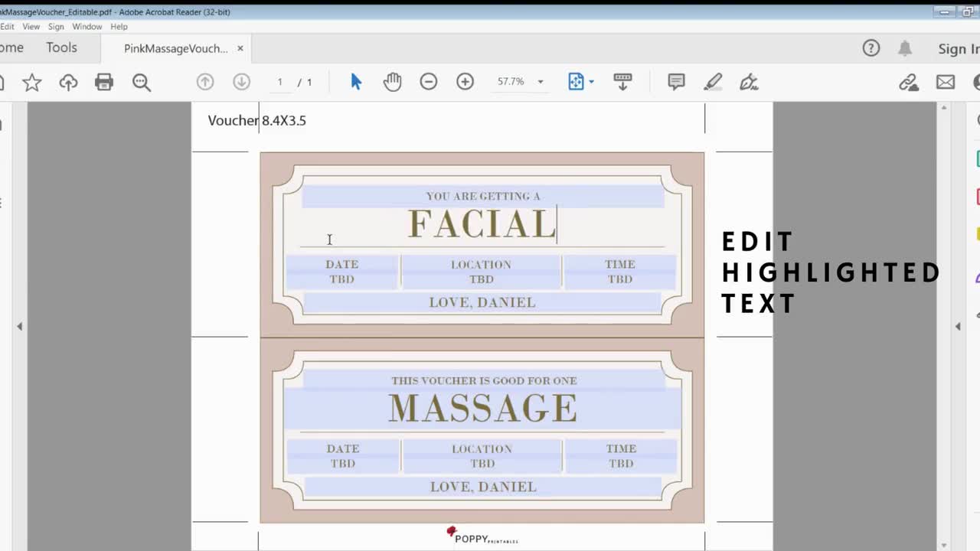
Task: Edit THIS VOUCHER IS GOOD FOR ONE field
Action: tap(484, 380)
